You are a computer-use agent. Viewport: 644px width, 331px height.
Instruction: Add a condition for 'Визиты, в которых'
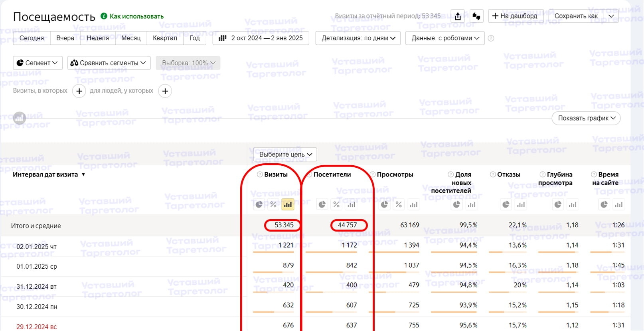[x=79, y=91]
